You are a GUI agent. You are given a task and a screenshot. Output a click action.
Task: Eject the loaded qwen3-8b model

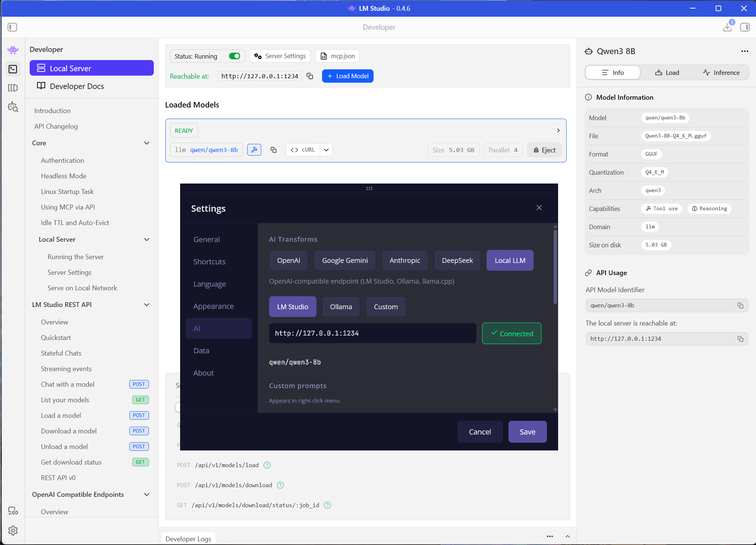[544, 150]
